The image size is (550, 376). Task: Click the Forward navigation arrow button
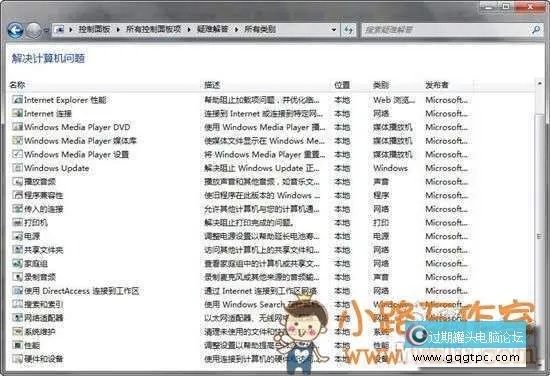[x=34, y=30]
